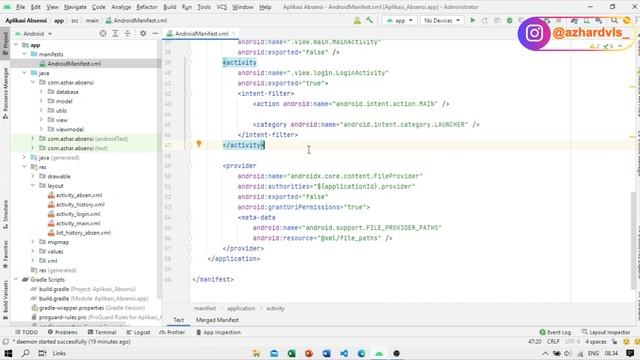Select list_history_absen.xml file
The height and width of the screenshot is (360, 640).
pos(83,232)
